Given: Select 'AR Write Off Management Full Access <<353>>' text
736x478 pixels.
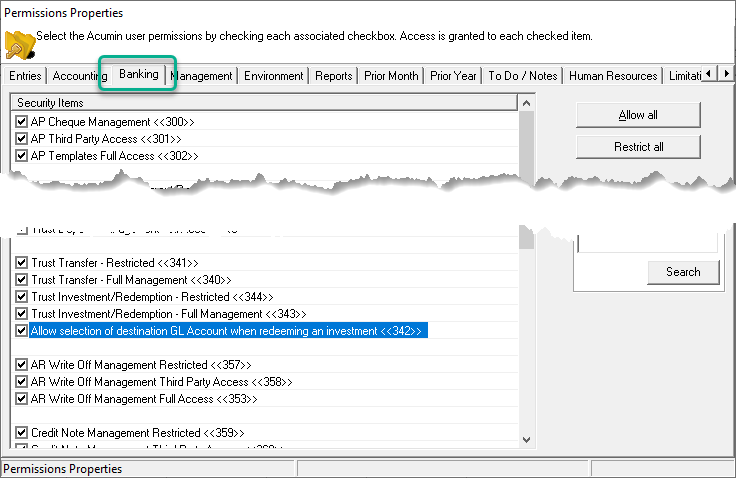Looking at the screenshot, I should (x=144, y=399).
